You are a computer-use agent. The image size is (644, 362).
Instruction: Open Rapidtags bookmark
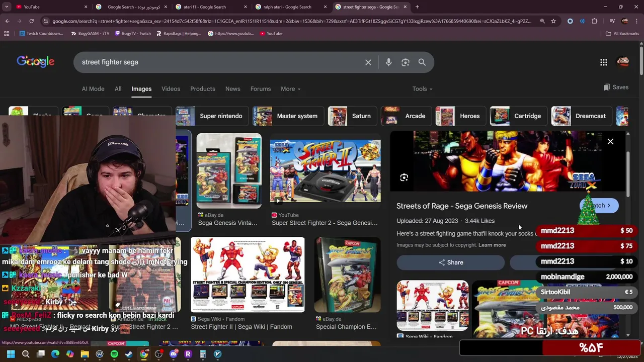coord(179,34)
